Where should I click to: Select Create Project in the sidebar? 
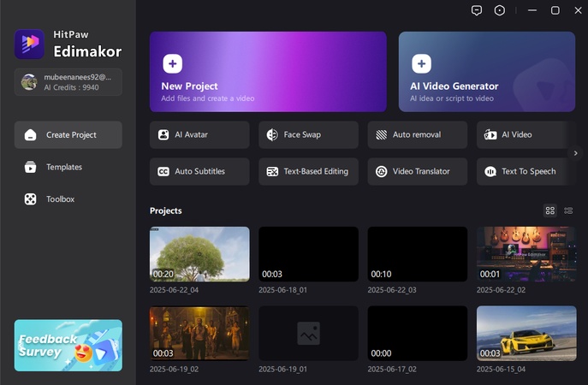[68, 135]
